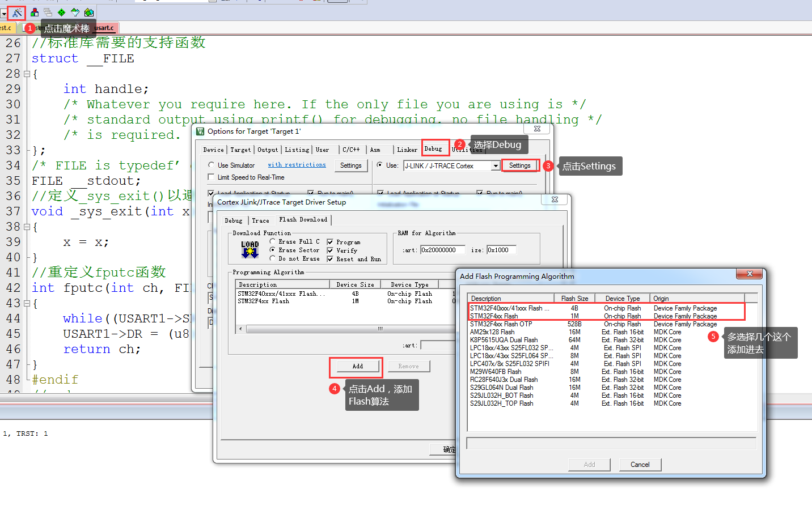Open the Debug tab in JLink Driver Setup
812x506 pixels.
click(x=233, y=220)
